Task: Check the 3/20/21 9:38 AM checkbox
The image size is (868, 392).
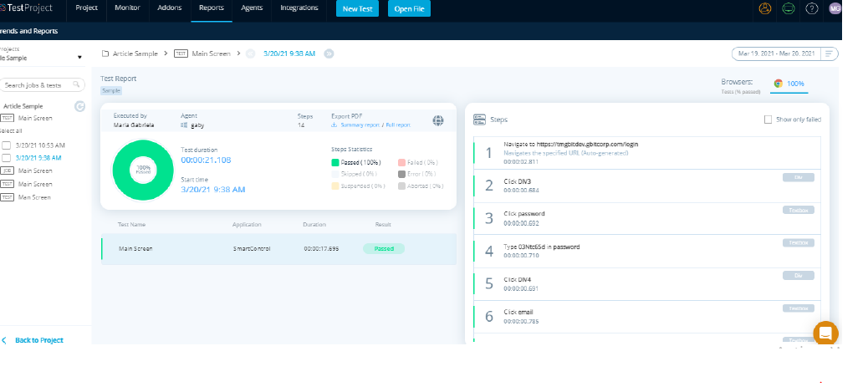Action: click(x=7, y=158)
